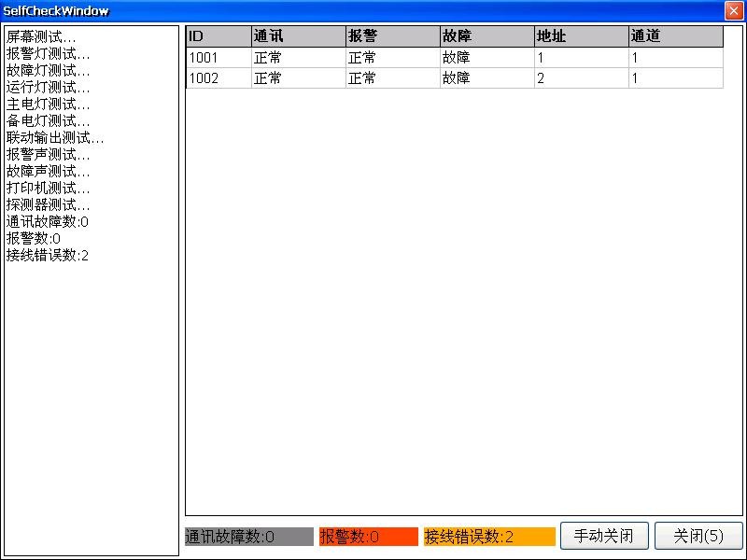Click the 通道 cell in row 1002
Viewport: 747px width, 560px height.
click(675, 78)
